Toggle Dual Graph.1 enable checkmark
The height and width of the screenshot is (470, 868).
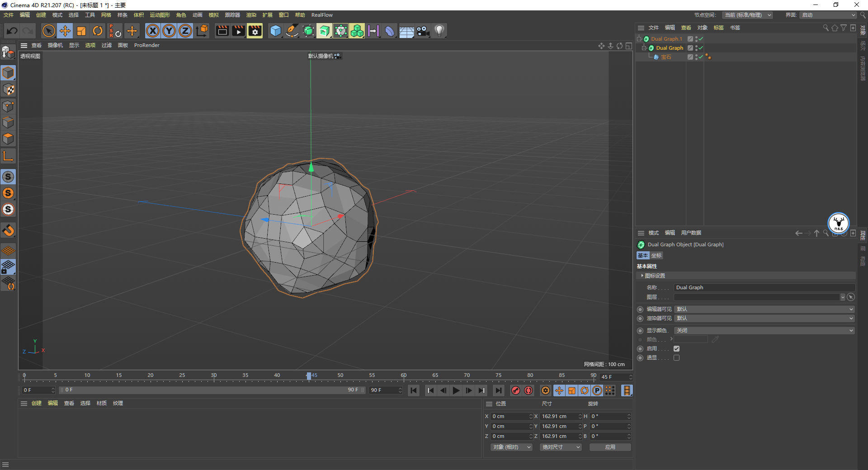[x=700, y=39]
